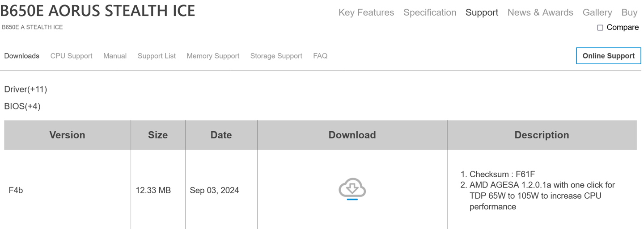Image resolution: width=644 pixels, height=229 pixels.
Task: Open News & Awards section
Action: [540, 12]
